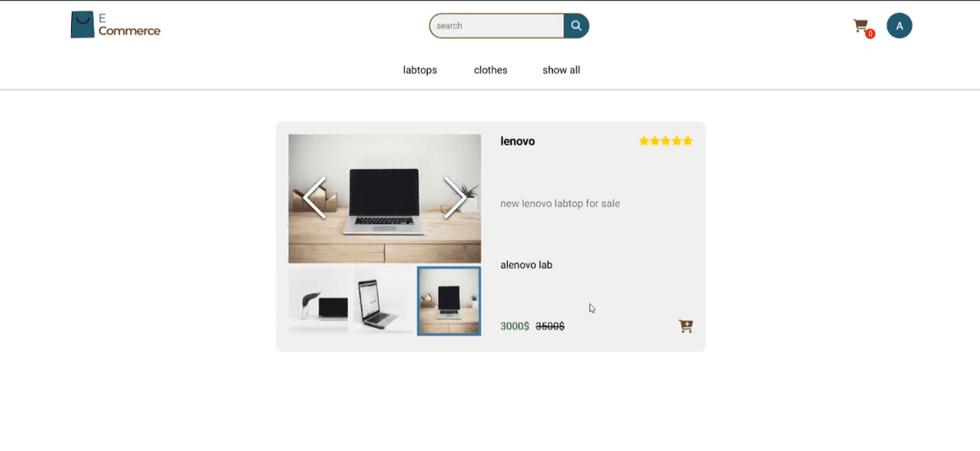Select the highlighted third thumbnail
980x451 pixels.
449,301
